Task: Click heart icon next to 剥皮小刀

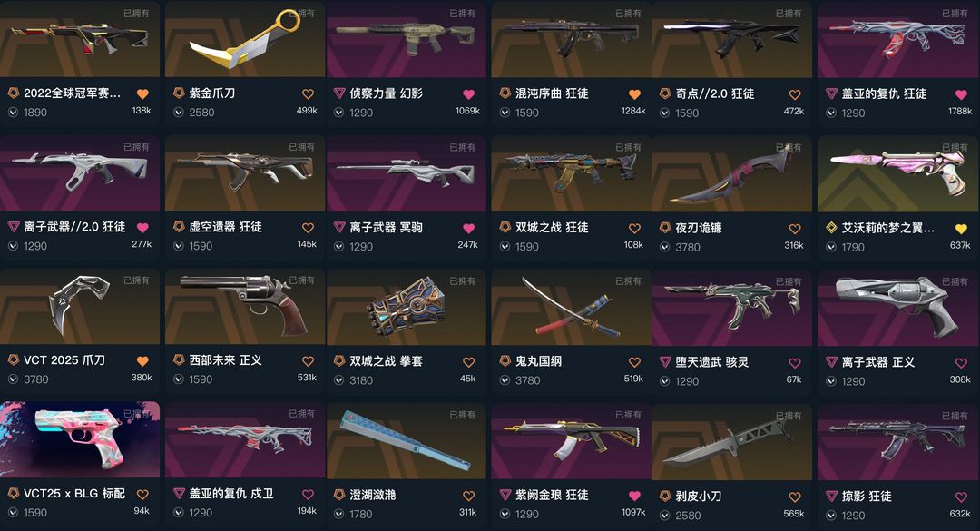Action: [795, 497]
